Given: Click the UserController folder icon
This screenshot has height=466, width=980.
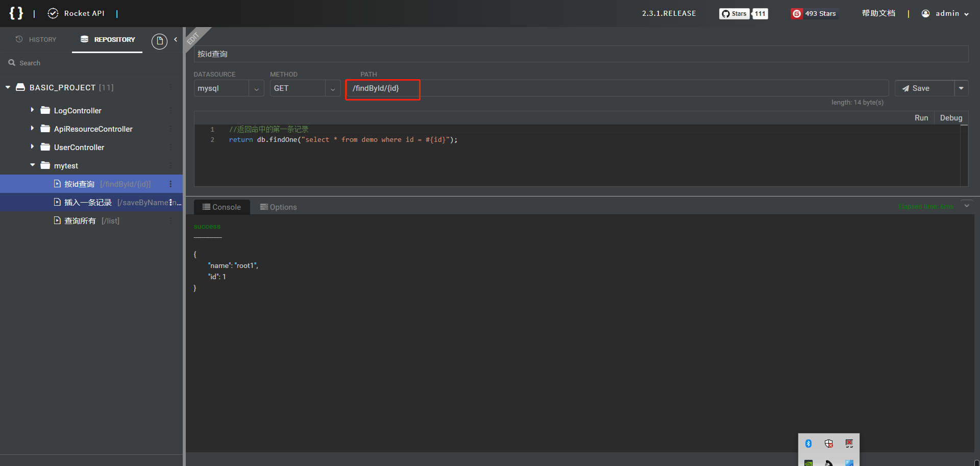Looking at the screenshot, I should [x=45, y=147].
